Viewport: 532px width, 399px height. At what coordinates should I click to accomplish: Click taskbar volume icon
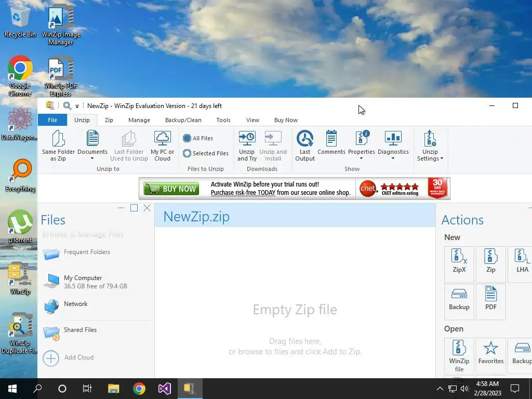(464, 389)
